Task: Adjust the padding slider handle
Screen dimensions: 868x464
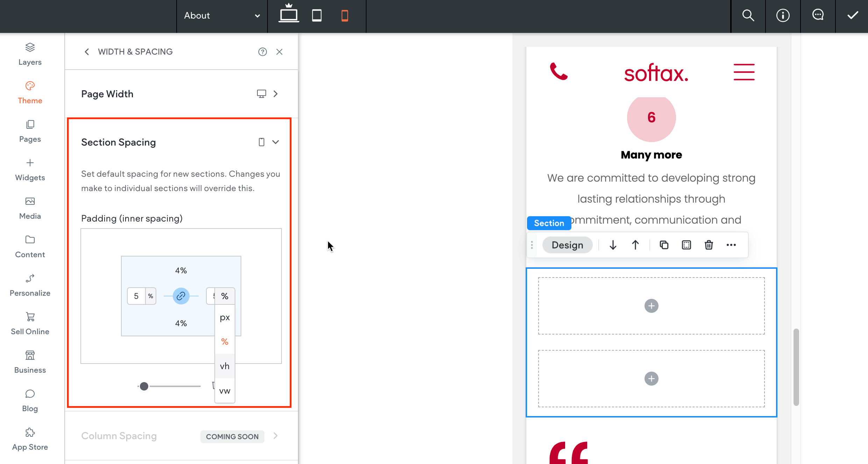Action: click(144, 386)
